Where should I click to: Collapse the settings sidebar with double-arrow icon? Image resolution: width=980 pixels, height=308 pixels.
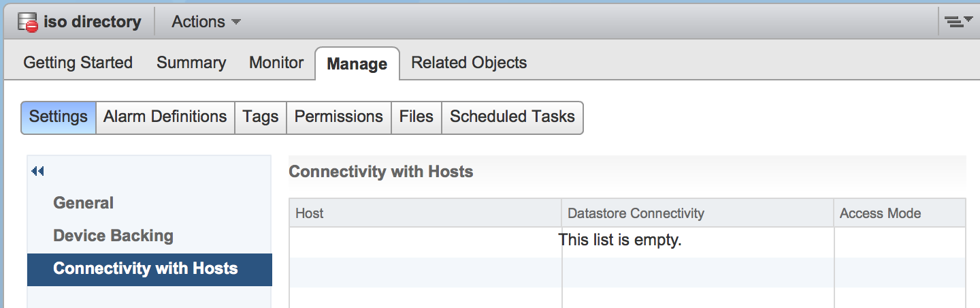[37, 171]
